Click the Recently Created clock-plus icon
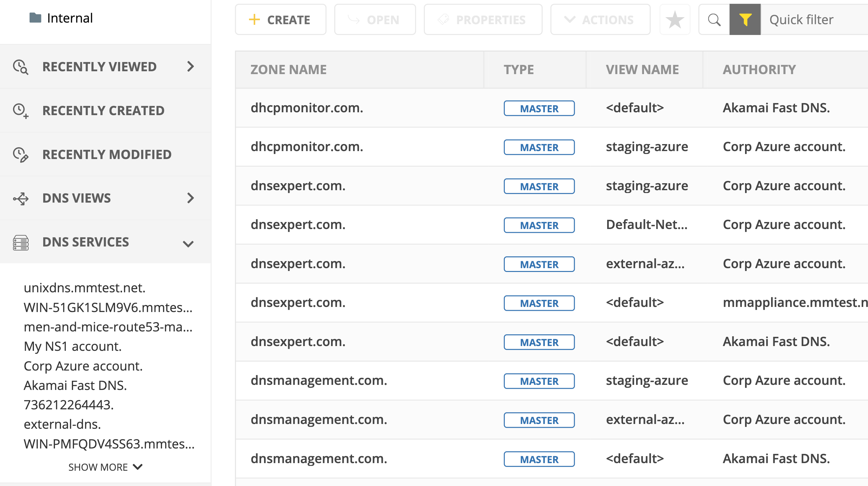The width and height of the screenshot is (868, 486). click(21, 111)
